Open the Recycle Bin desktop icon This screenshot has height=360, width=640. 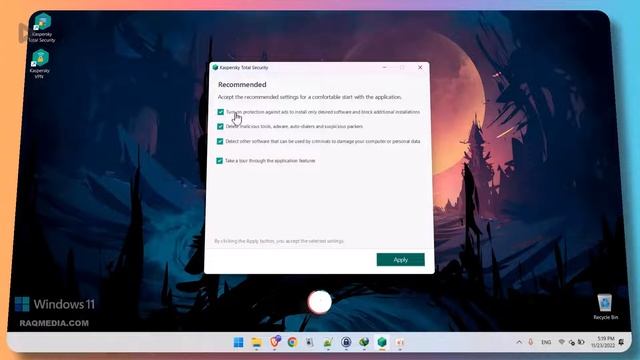pyautogui.click(x=605, y=307)
